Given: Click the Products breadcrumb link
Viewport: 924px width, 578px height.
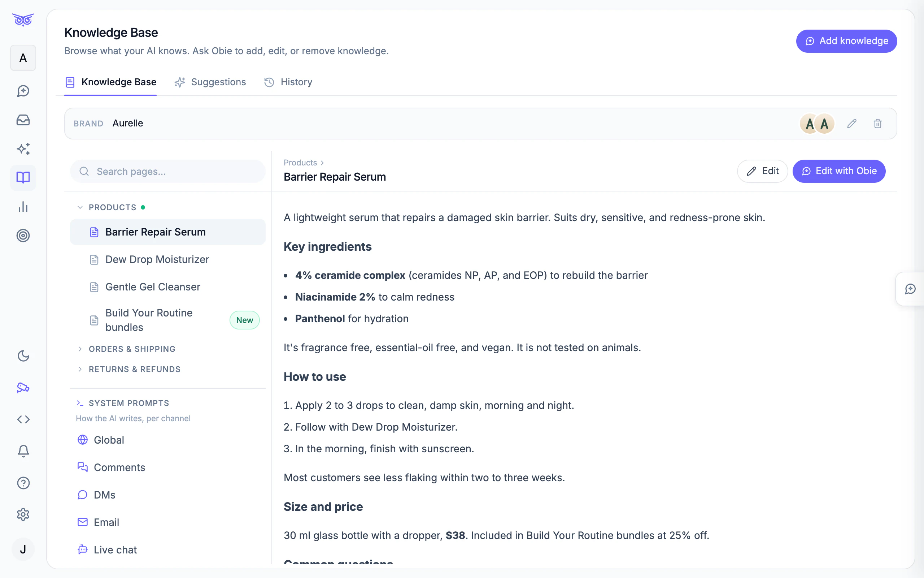Looking at the screenshot, I should pyautogui.click(x=300, y=163).
